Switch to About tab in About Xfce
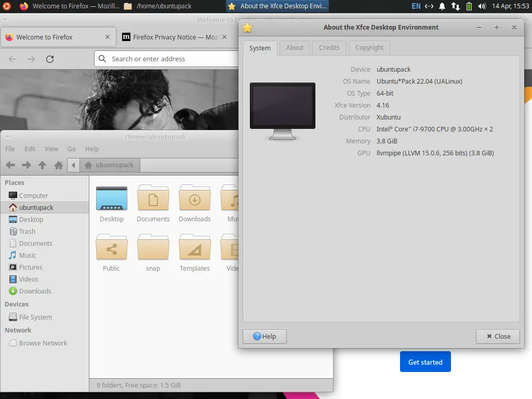The width and height of the screenshot is (532, 399). [x=295, y=48]
